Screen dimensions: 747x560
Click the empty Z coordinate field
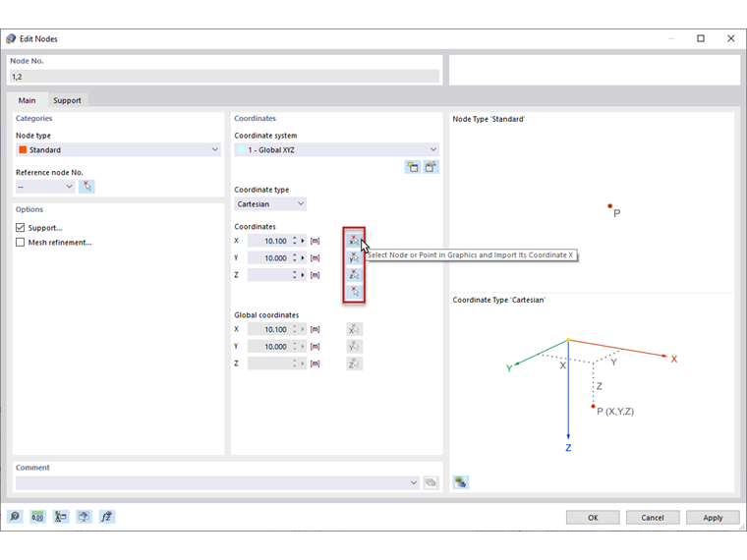coord(269,275)
